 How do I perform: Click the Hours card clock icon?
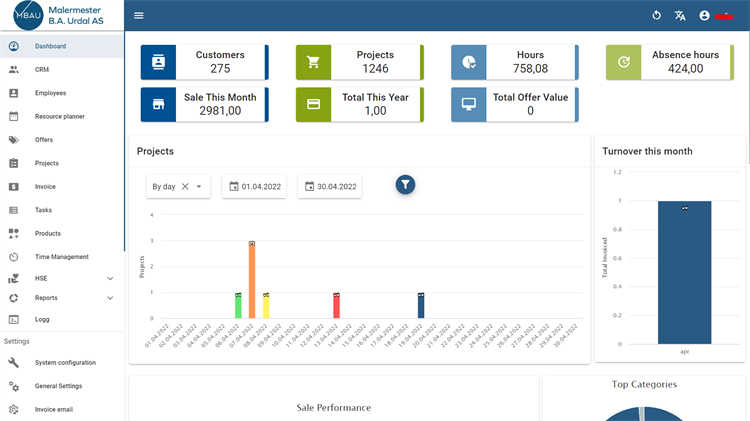click(469, 62)
